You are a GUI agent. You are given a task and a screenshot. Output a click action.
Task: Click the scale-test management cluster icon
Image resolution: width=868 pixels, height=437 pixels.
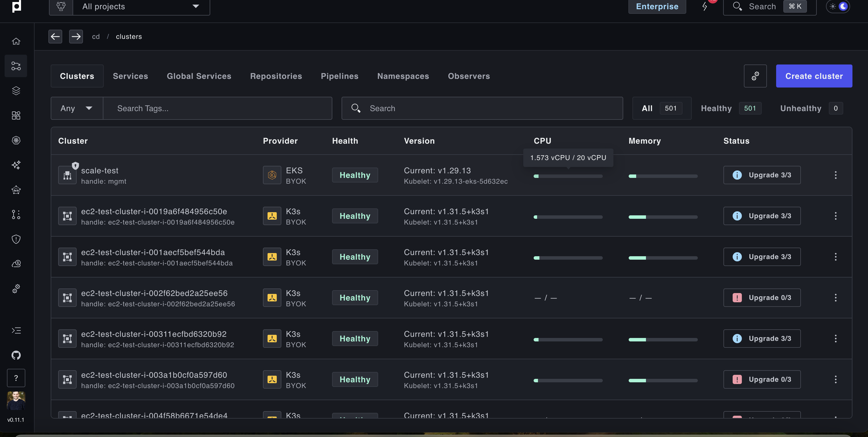(x=67, y=175)
